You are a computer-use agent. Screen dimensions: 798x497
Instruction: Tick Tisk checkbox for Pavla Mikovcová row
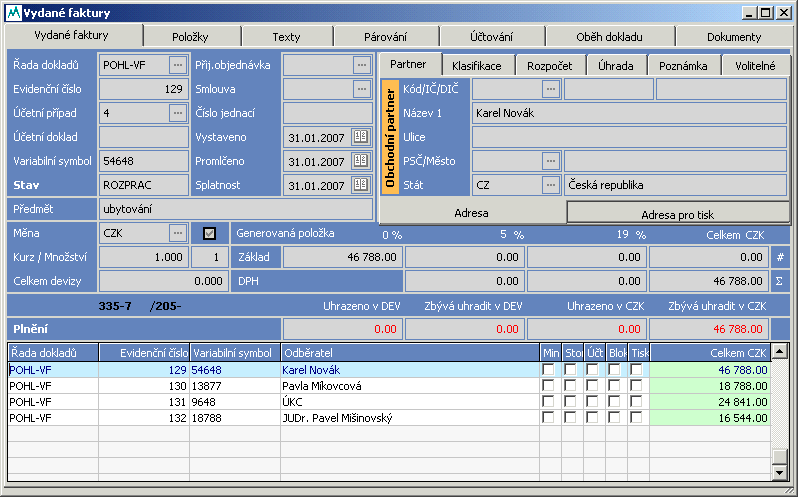[637, 385]
